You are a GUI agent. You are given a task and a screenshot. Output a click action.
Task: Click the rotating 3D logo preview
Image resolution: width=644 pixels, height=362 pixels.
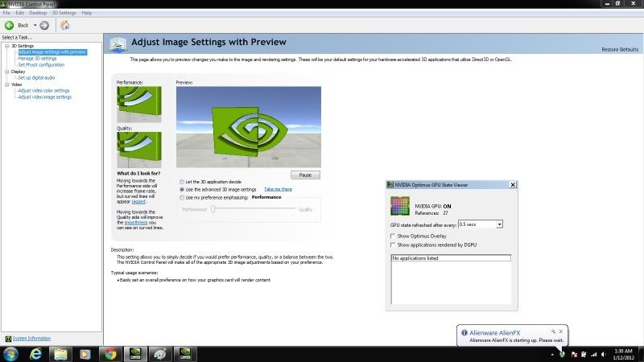click(249, 127)
